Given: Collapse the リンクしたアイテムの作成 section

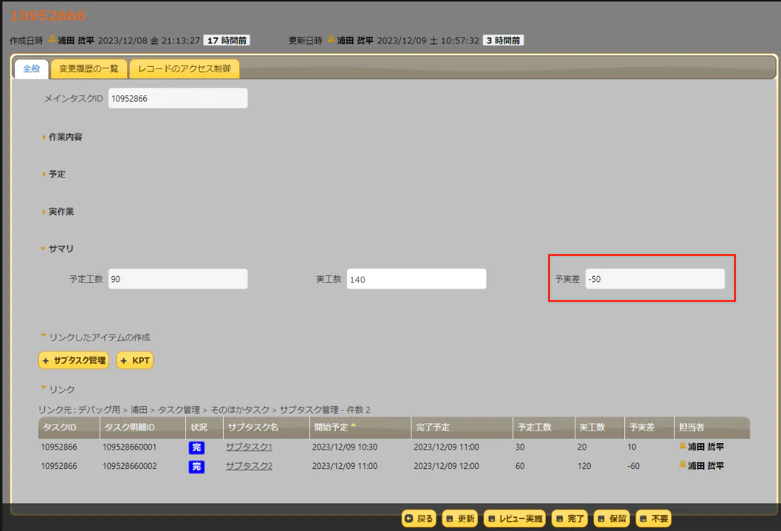Looking at the screenshot, I should click(x=95, y=337).
